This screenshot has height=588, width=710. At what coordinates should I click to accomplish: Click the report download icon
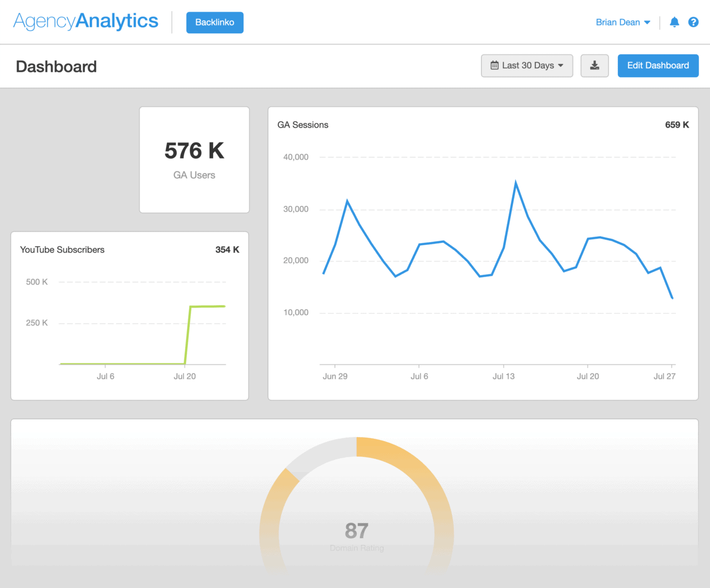594,65
